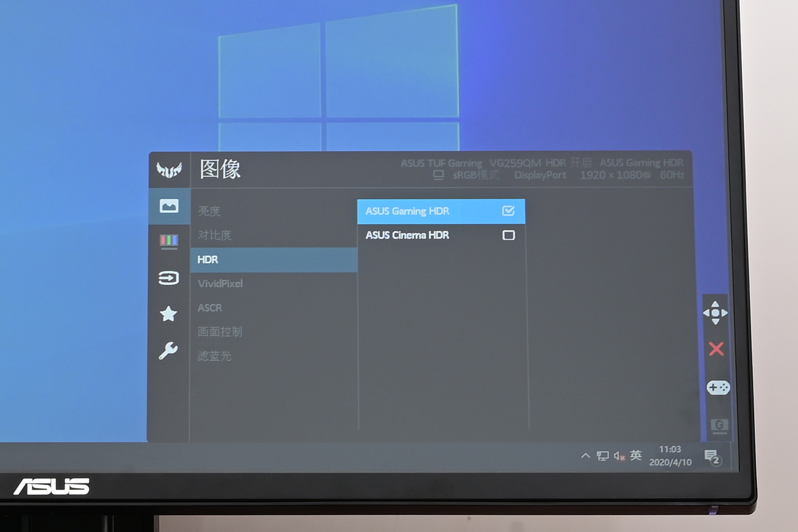Image resolution: width=798 pixels, height=532 pixels.
Task: Select the ASUS Gaming HDR option
Action: pyautogui.click(x=441, y=211)
